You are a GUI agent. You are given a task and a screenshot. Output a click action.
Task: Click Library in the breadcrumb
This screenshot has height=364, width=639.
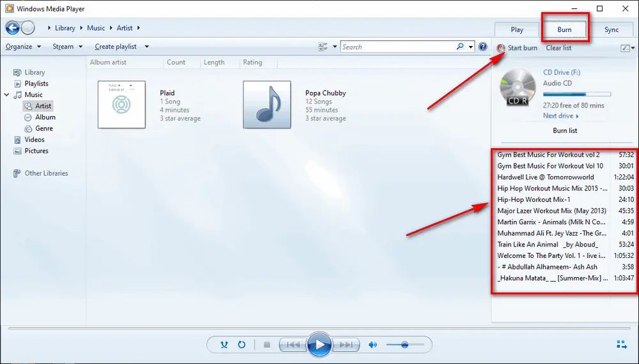(65, 27)
